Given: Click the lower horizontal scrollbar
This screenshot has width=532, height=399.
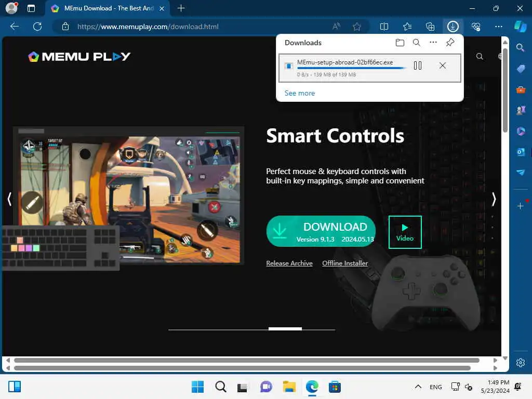Looking at the screenshot, I should pyautogui.click(x=242, y=368).
